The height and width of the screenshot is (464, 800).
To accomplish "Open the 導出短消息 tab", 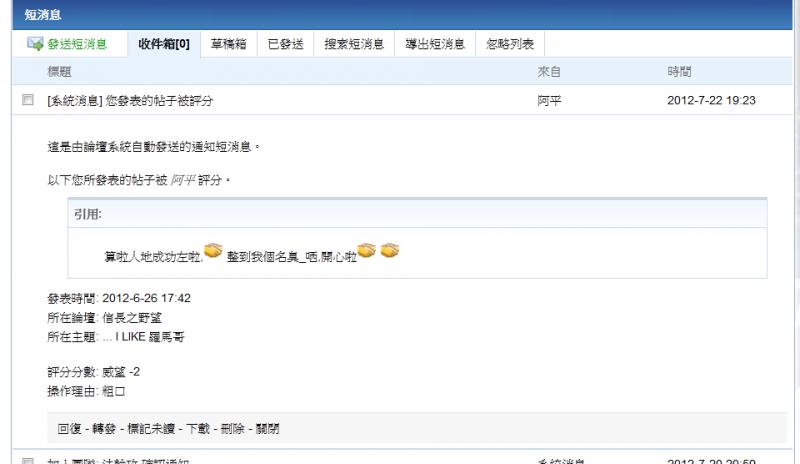I will coord(435,44).
